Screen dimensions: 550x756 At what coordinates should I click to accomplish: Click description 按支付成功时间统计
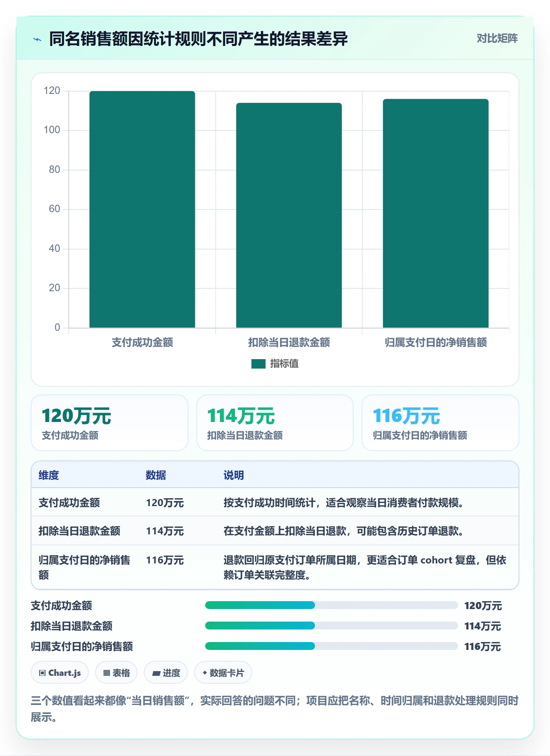point(343,503)
